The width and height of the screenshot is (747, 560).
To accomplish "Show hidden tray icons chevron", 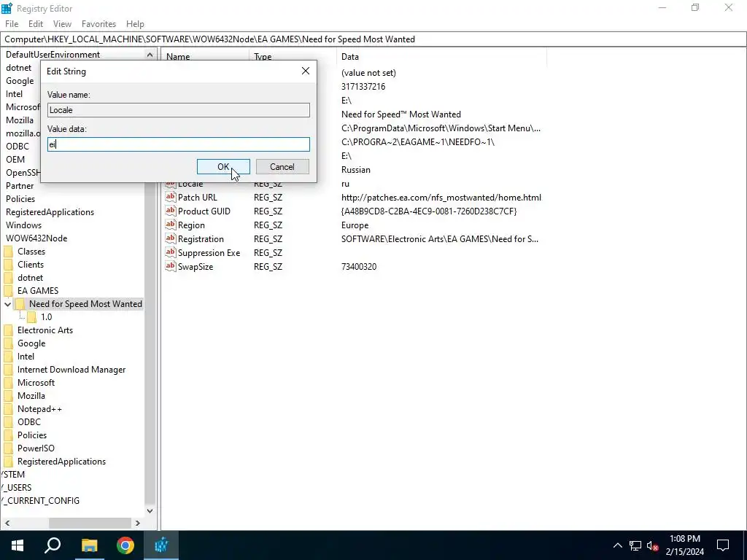I will point(617,545).
